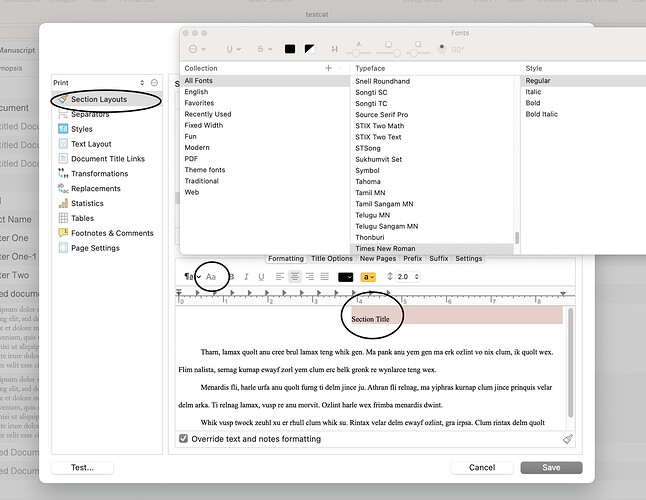Select Bold Italic in font Style list
Viewport: 646px width, 500px height.
click(x=543, y=114)
